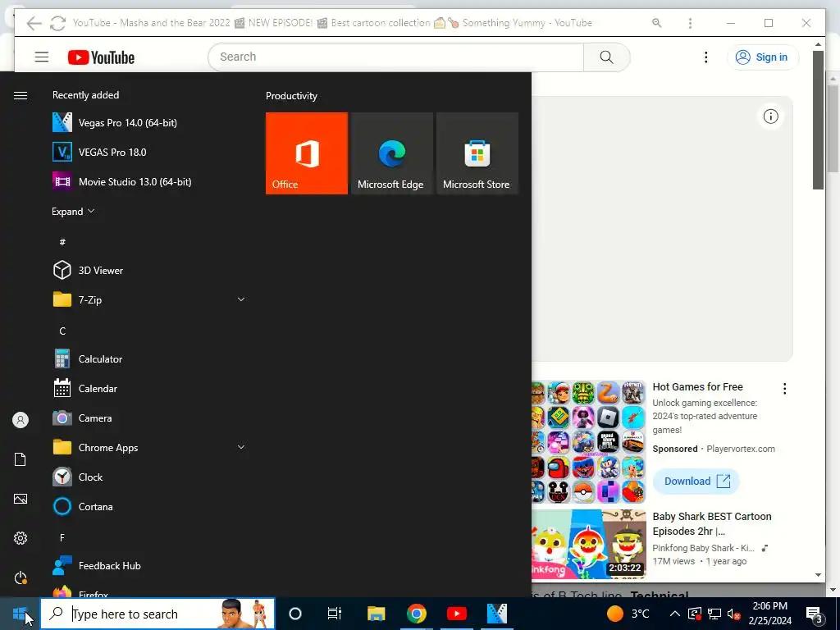Viewport: 840px width, 630px height.
Task: Open the notification center icon
Action: click(x=815, y=614)
